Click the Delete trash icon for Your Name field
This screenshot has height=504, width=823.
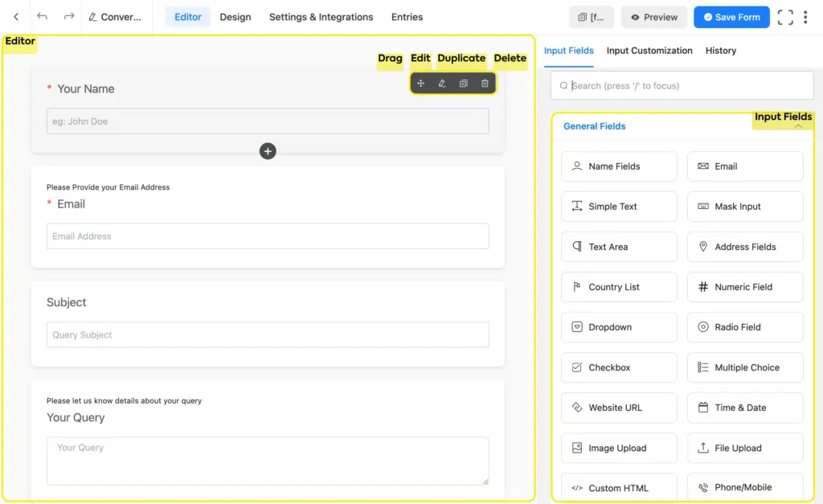click(x=484, y=83)
